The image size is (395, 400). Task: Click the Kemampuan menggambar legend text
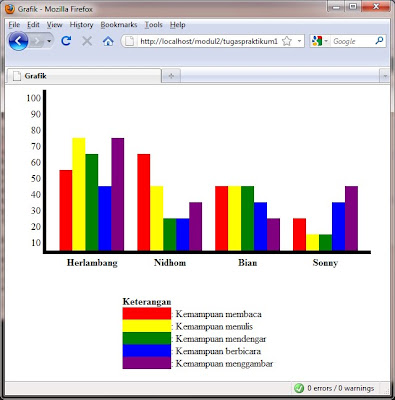point(224,364)
